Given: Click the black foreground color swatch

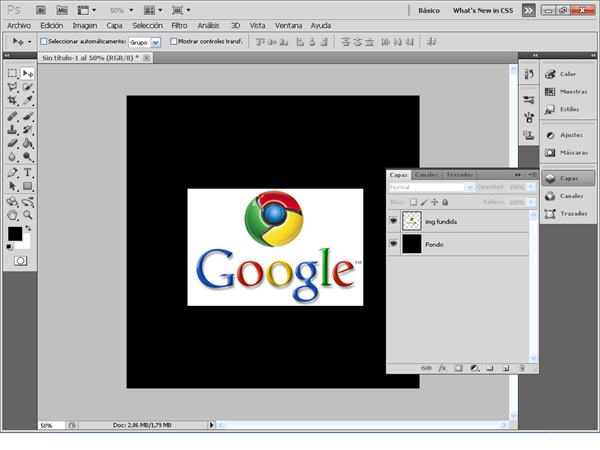Looking at the screenshot, I should tap(14, 233).
